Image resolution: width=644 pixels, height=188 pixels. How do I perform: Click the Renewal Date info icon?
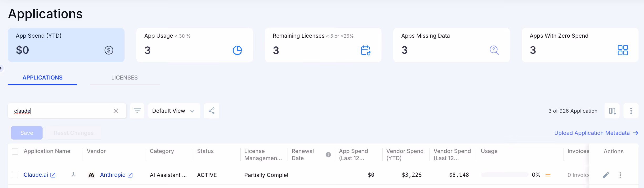pyautogui.click(x=328, y=155)
